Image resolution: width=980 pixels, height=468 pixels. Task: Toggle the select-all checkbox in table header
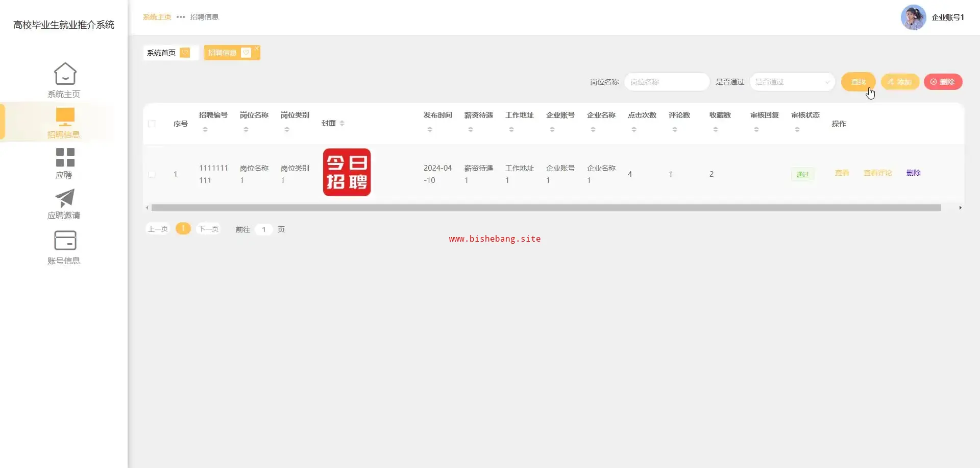click(152, 124)
